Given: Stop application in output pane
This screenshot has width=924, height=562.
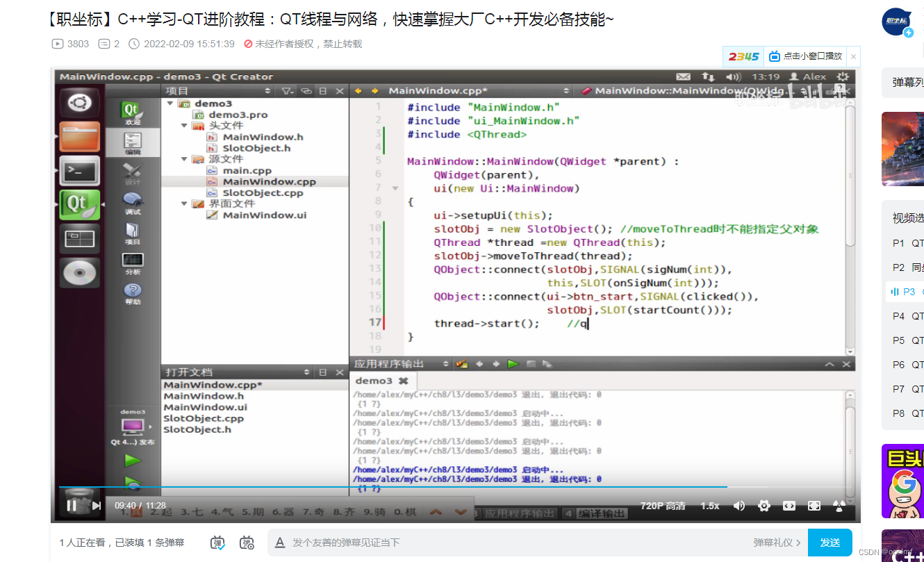Looking at the screenshot, I should [x=531, y=364].
